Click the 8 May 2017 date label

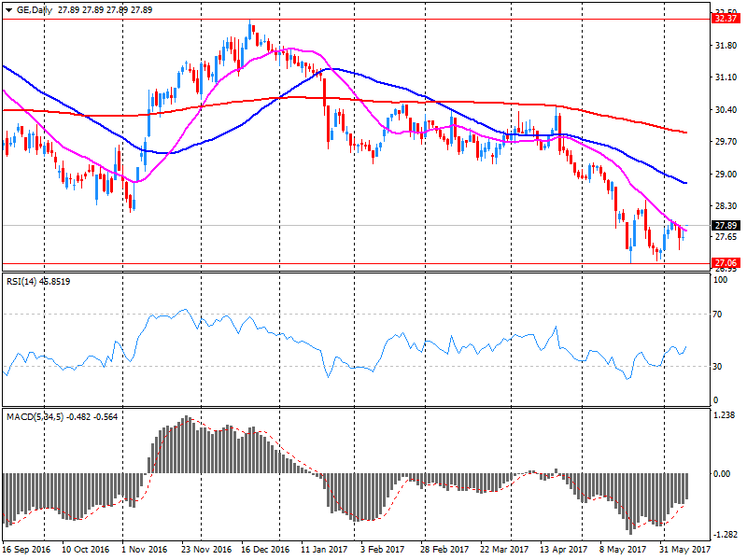[622, 550]
